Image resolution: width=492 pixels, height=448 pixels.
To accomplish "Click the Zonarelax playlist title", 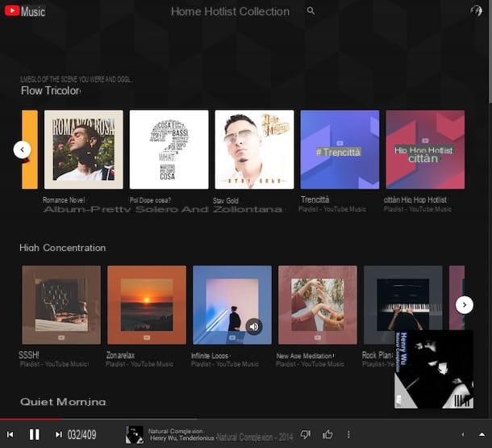I will [x=120, y=355].
